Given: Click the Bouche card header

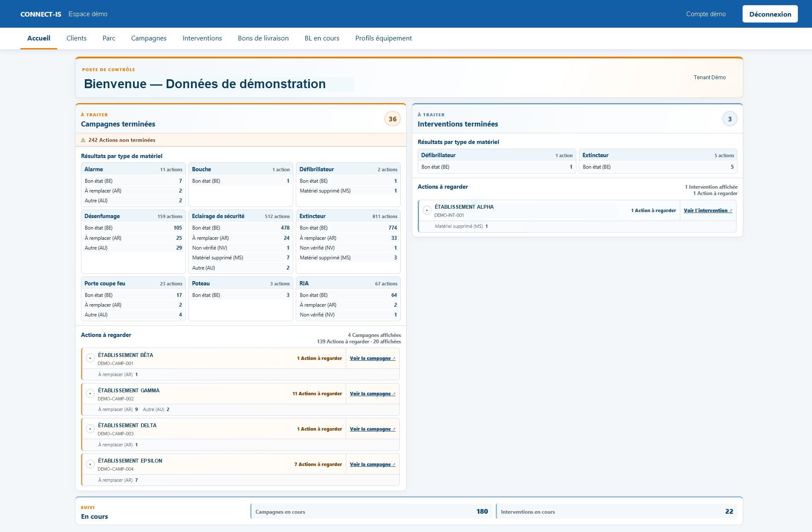Looking at the screenshot, I should (241, 169).
